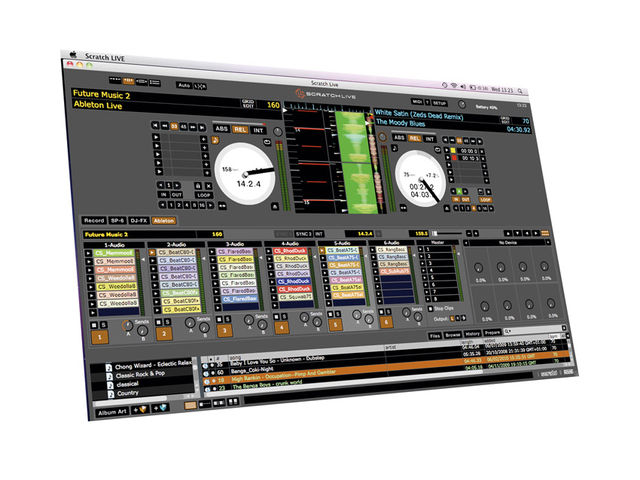
Task: Select ABS mode on left deck
Action: coord(222,128)
